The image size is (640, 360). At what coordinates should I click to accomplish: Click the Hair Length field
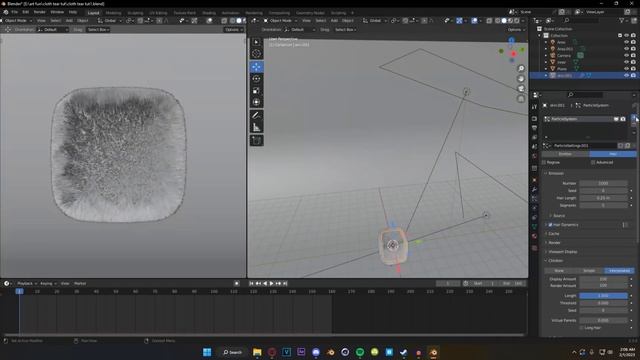[x=603, y=198]
